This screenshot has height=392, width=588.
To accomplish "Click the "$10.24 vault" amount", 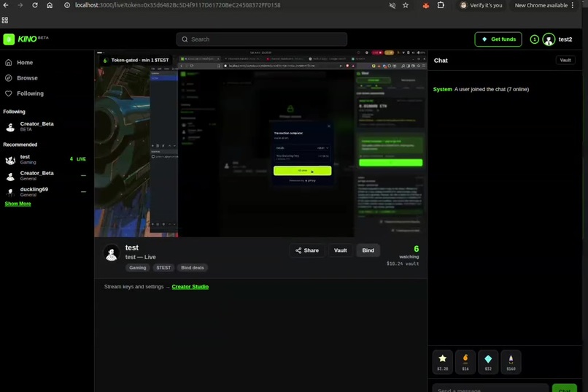I will pos(403,264).
